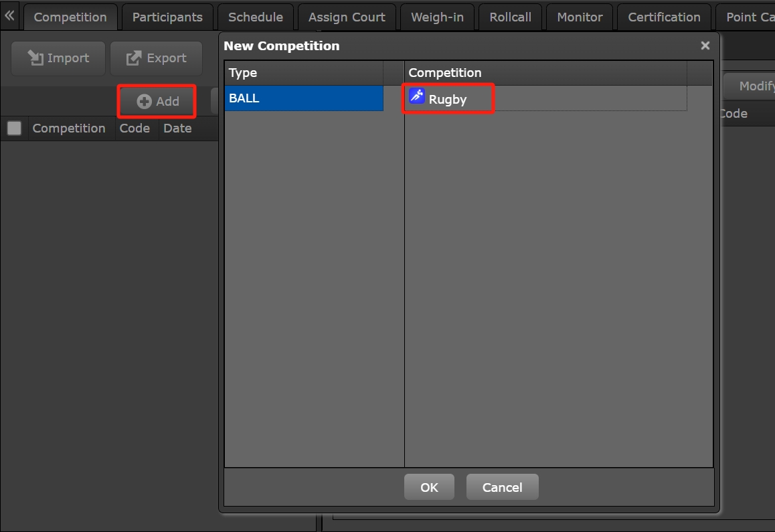Viewport: 775px width, 532px height.
Task: Click the Import arrow icon
Action: coord(35,58)
